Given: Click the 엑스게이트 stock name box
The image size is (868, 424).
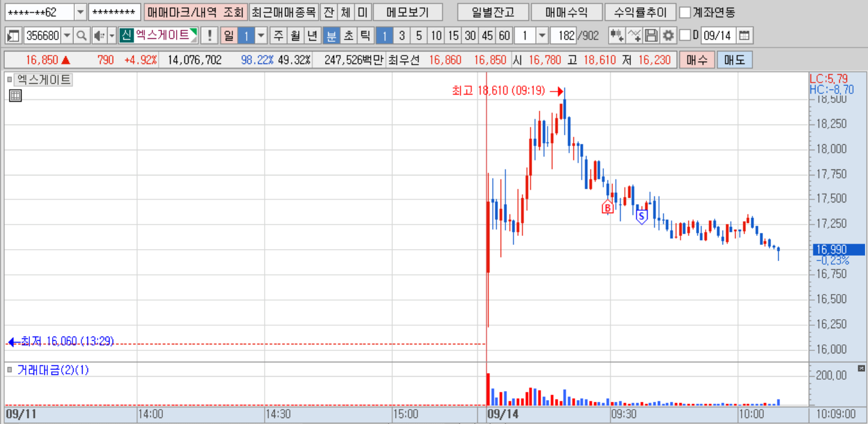Looking at the screenshot, I should (x=165, y=36).
